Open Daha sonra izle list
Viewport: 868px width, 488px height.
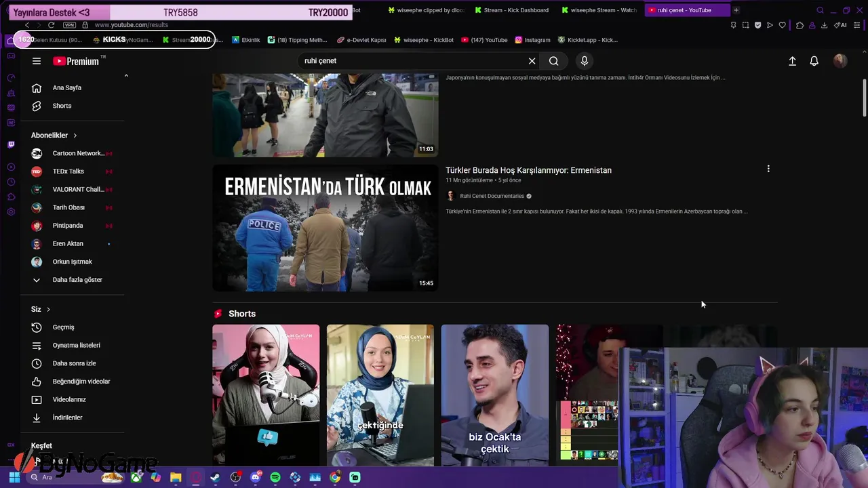73,363
